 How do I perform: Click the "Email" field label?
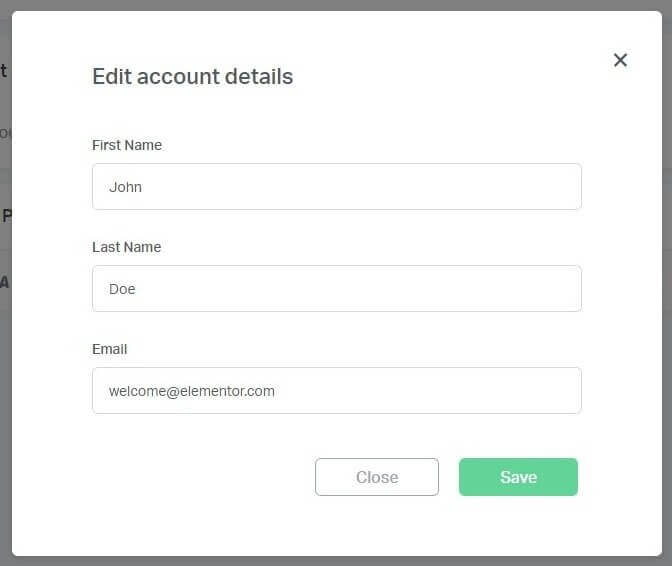click(x=110, y=349)
